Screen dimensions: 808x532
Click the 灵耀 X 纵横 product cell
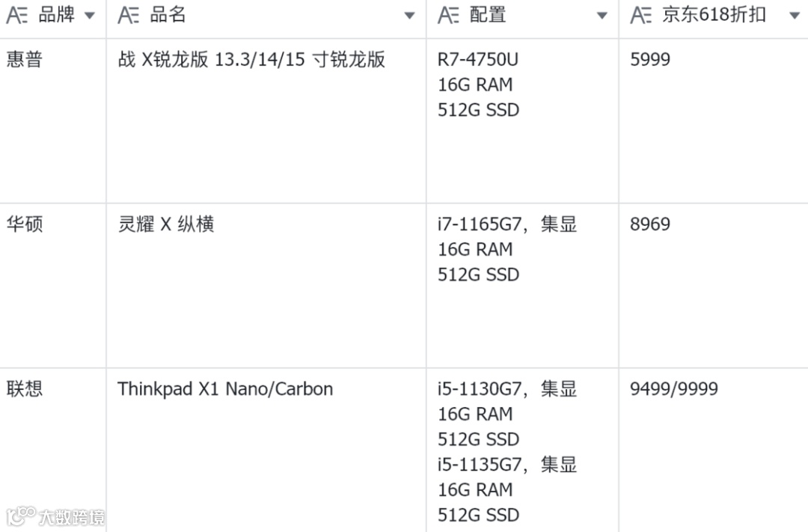click(166, 224)
